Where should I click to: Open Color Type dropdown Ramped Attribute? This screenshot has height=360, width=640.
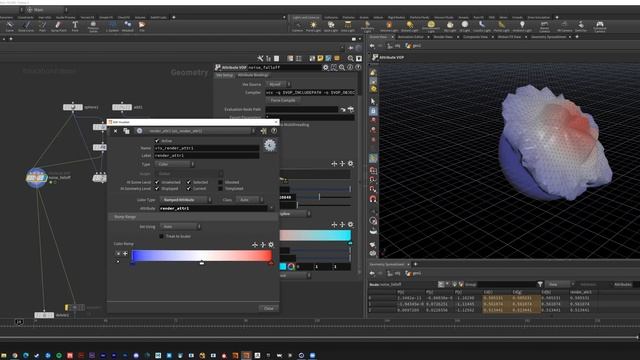click(186, 200)
